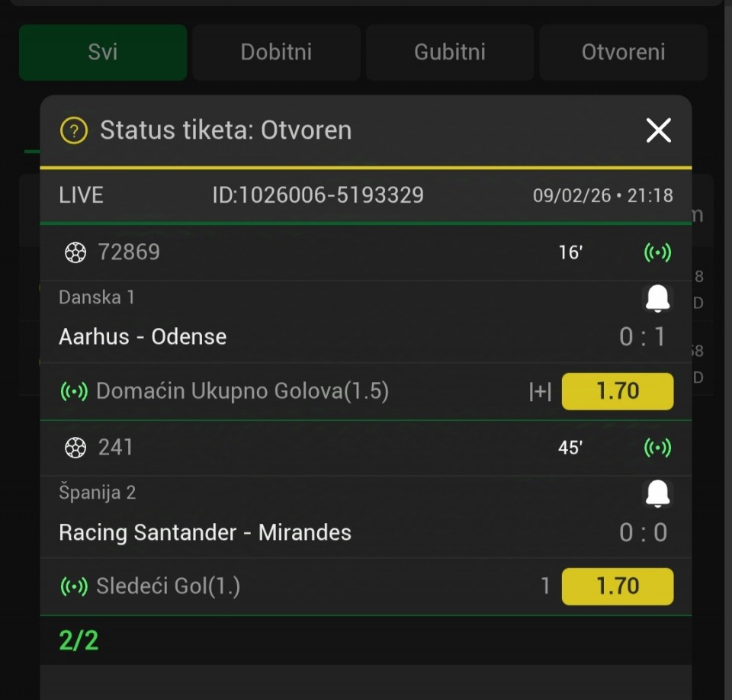Switch to the Svi tab

[x=103, y=53]
